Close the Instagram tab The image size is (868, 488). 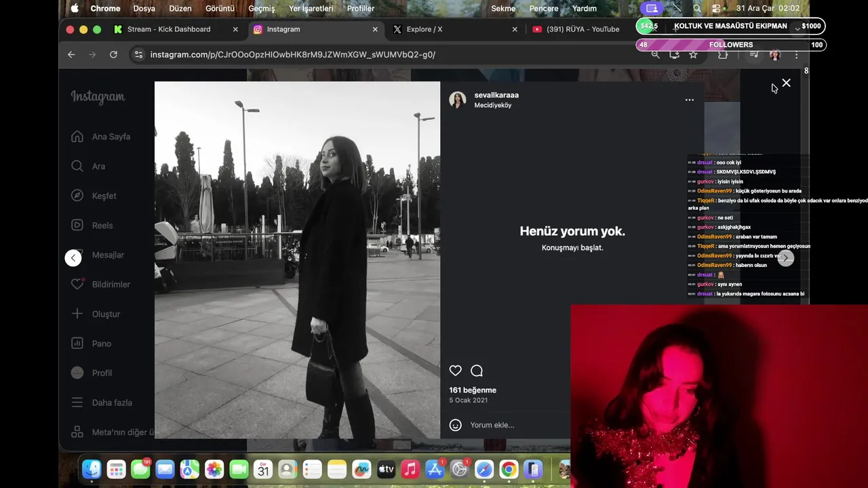click(375, 29)
